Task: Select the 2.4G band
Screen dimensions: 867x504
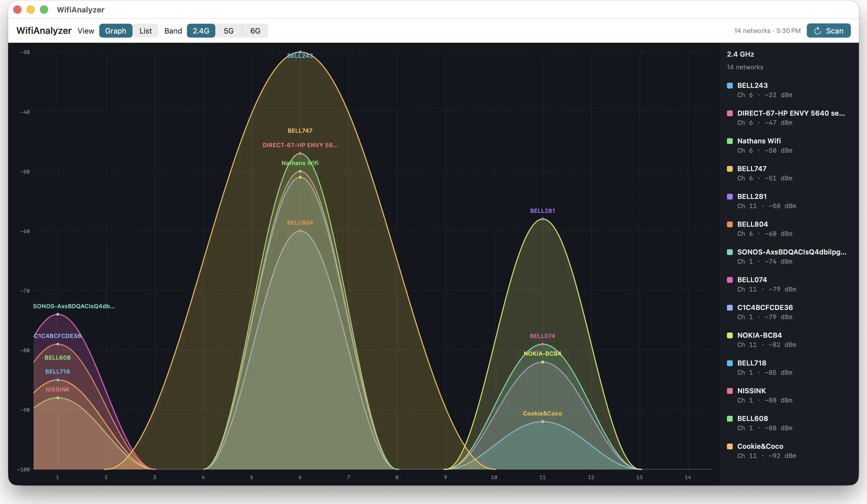Action: click(x=201, y=31)
